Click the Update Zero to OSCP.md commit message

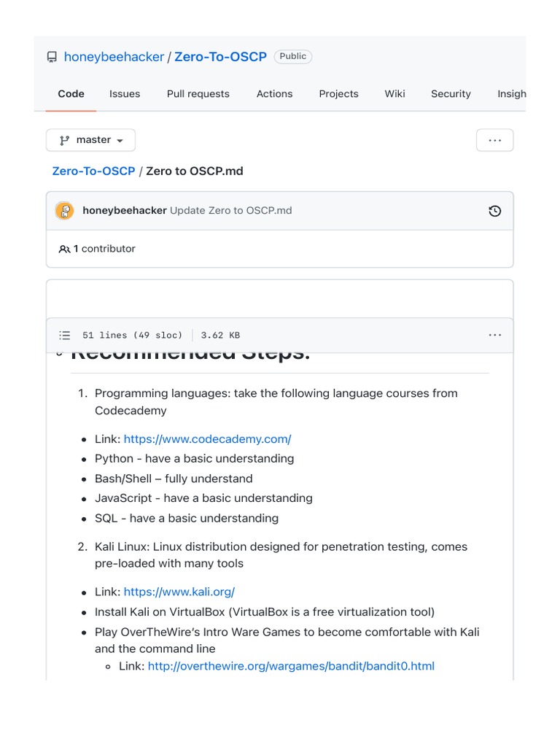pos(230,211)
